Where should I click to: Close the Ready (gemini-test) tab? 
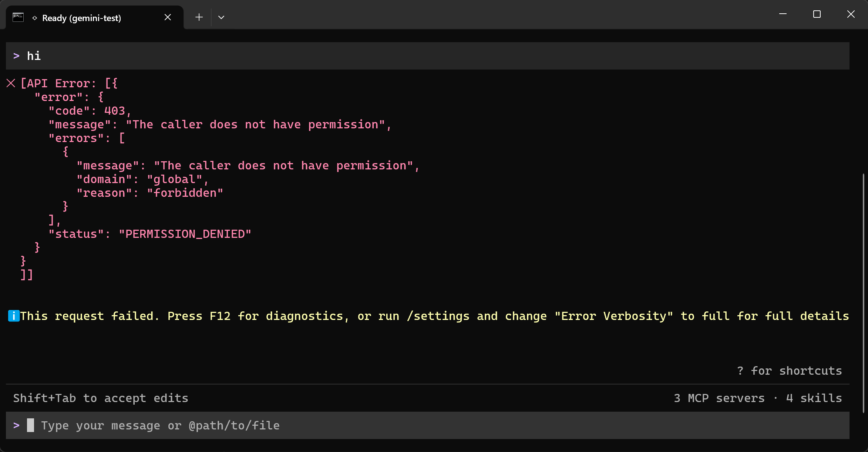168,17
